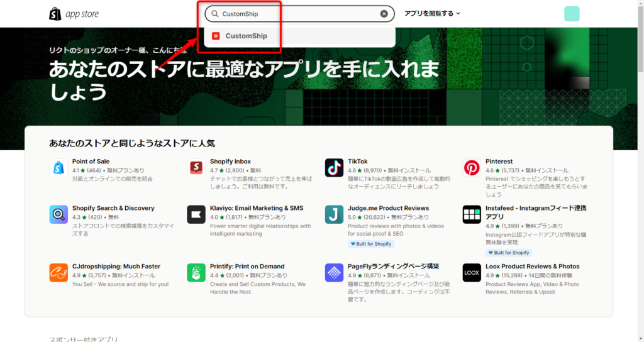Select CustomShip suggestion from dropdown

[x=300, y=36]
